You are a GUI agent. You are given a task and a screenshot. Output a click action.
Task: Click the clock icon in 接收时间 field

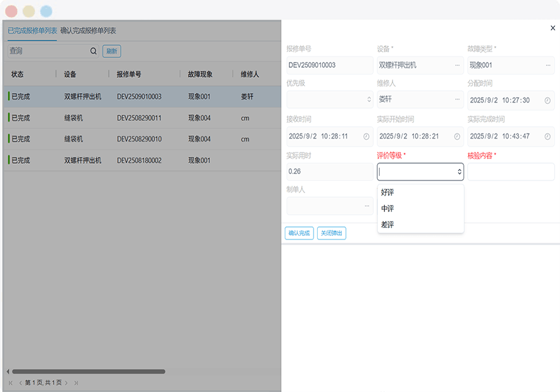coord(366,136)
